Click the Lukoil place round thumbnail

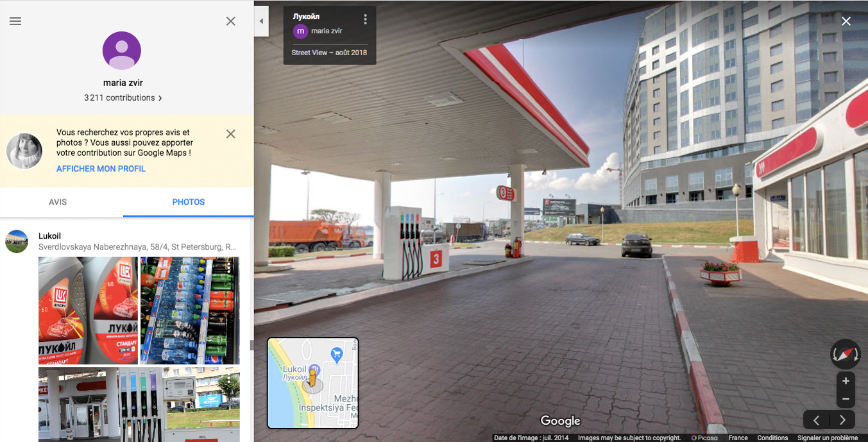pos(17,241)
